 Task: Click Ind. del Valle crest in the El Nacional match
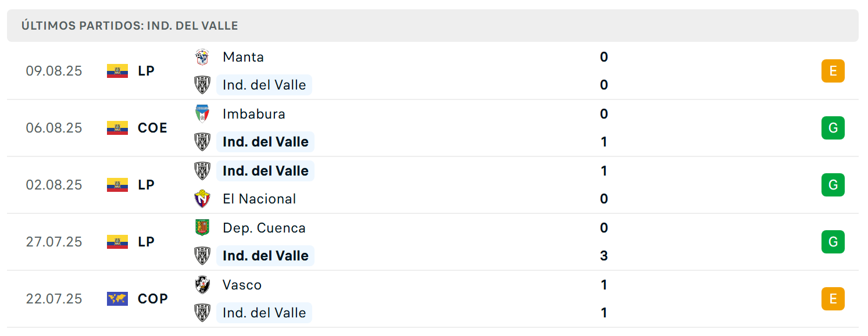202,171
